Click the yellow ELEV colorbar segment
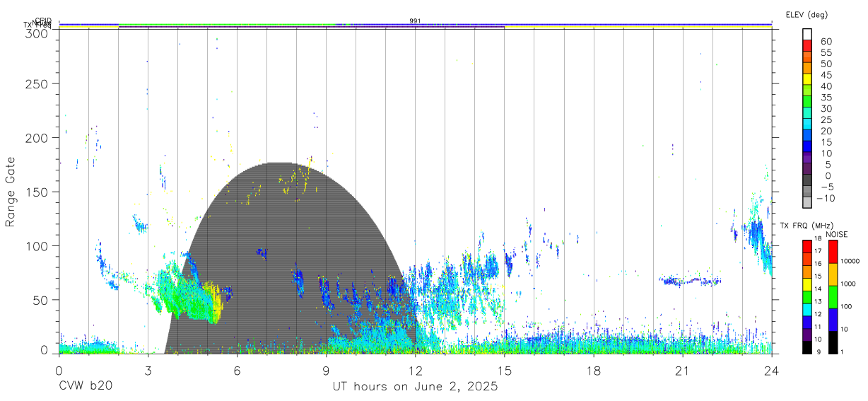This screenshot has width=868, height=401. click(808, 78)
